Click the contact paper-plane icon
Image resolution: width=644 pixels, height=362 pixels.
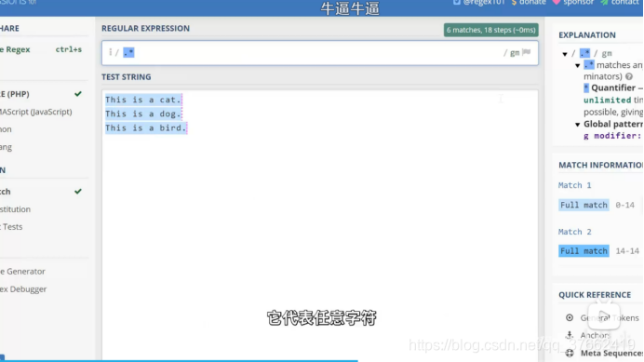click(604, 3)
